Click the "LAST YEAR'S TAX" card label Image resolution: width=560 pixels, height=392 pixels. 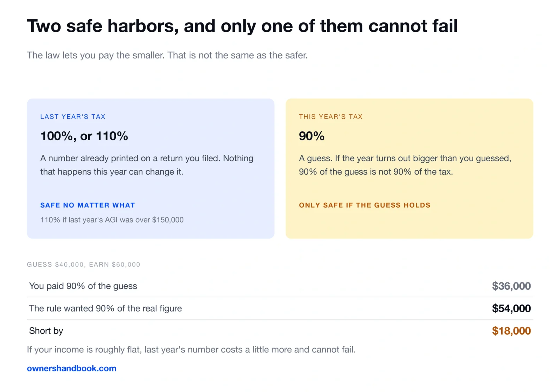click(73, 117)
